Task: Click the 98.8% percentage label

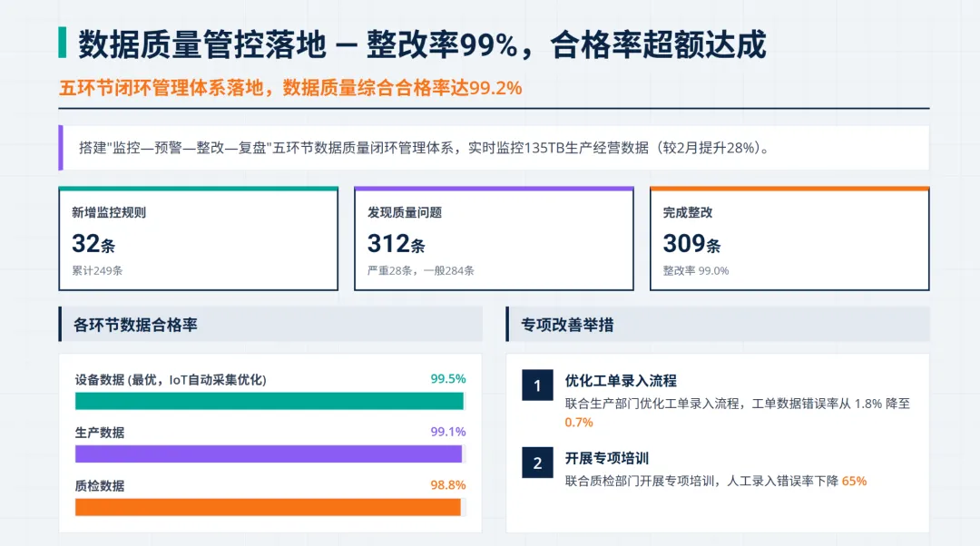Action: click(448, 486)
